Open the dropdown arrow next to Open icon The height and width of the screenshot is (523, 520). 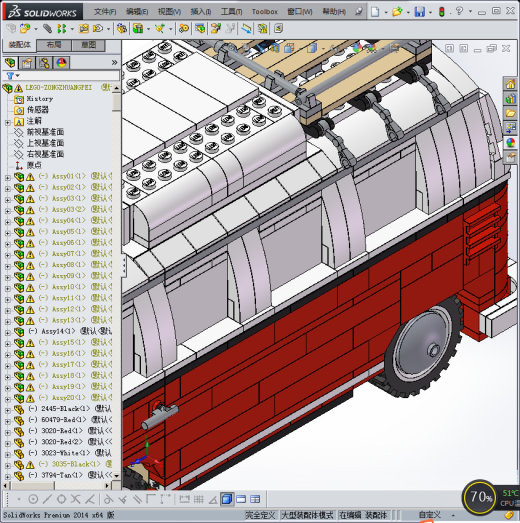point(408,12)
